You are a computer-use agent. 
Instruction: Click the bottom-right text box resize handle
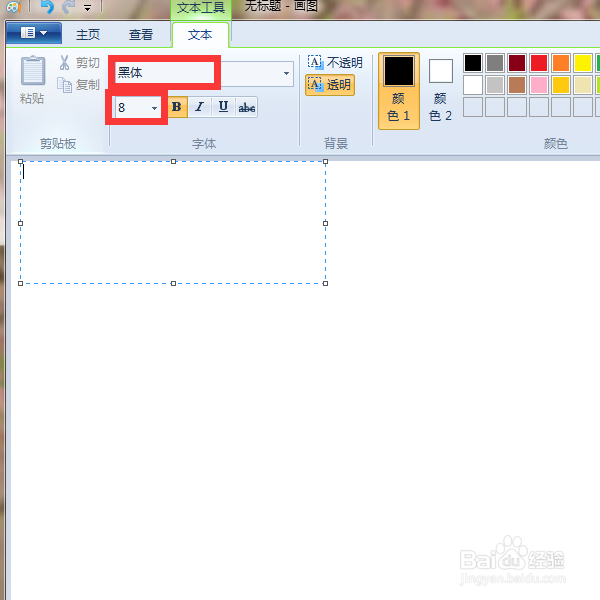coord(326,284)
